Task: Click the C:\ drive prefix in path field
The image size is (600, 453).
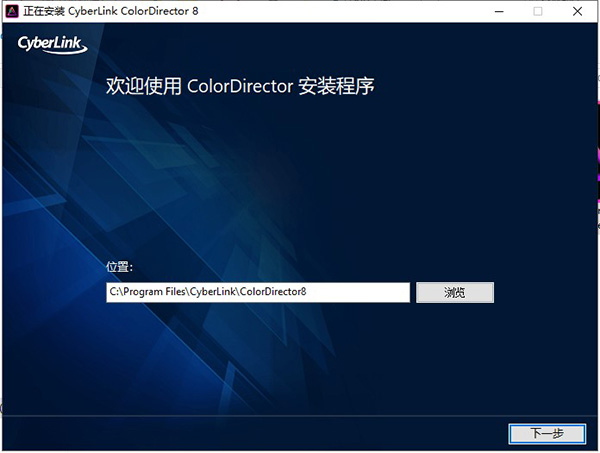Action: [x=116, y=292]
